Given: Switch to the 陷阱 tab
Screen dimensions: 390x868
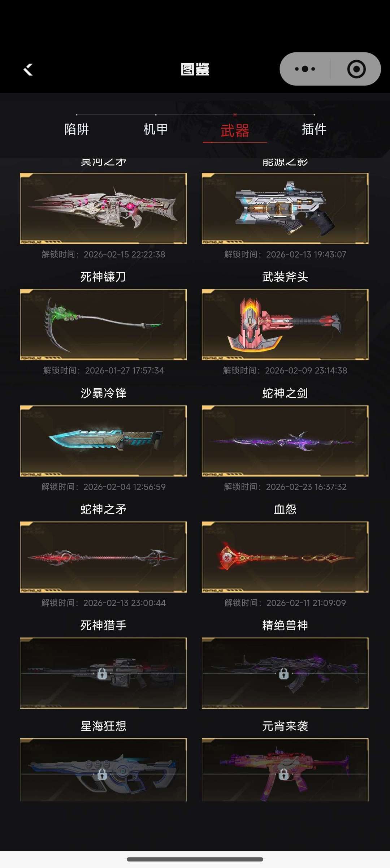Looking at the screenshot, I should point(77,129).
